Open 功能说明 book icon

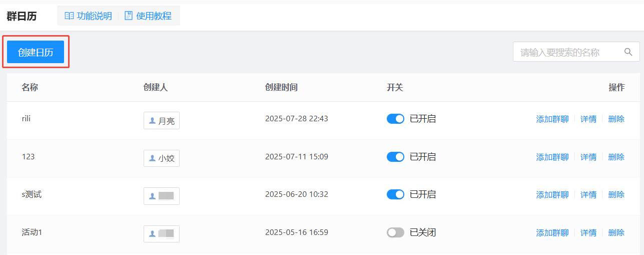(x=69, y=16)
